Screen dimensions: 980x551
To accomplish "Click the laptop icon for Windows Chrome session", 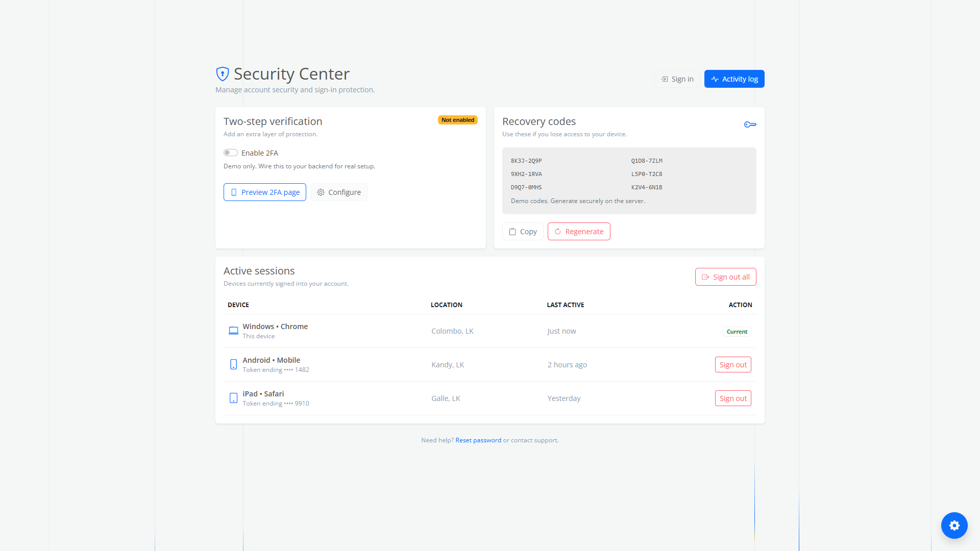I will (x=233, y=331).
